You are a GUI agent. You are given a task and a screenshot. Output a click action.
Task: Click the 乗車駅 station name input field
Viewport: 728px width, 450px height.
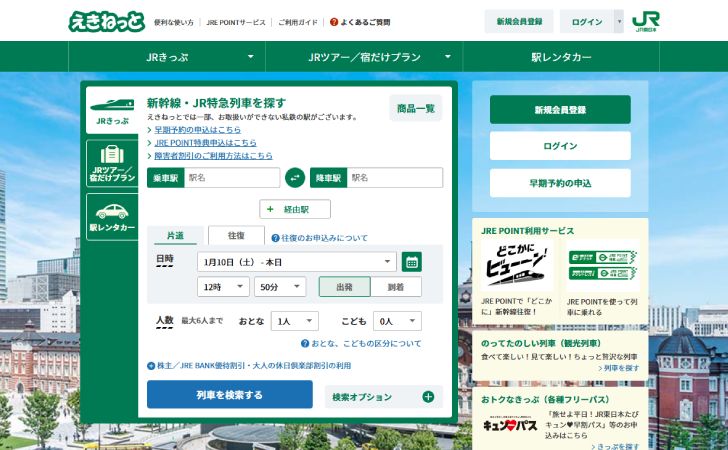pos(231,177)
